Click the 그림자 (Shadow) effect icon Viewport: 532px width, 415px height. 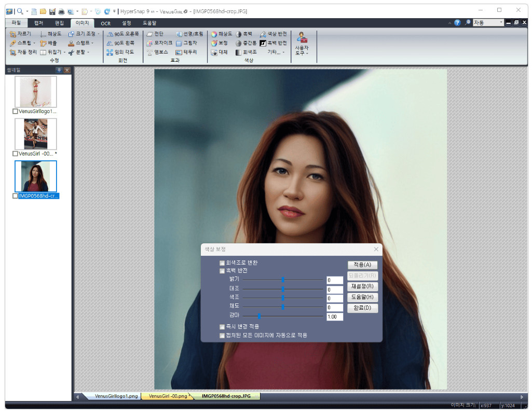point(186,43)
